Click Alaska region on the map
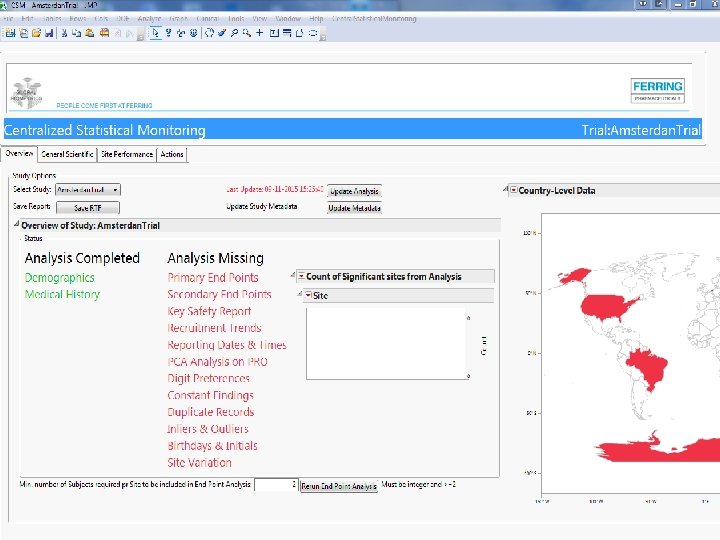The height and width of the screenshot is (540, 720). 574,276
